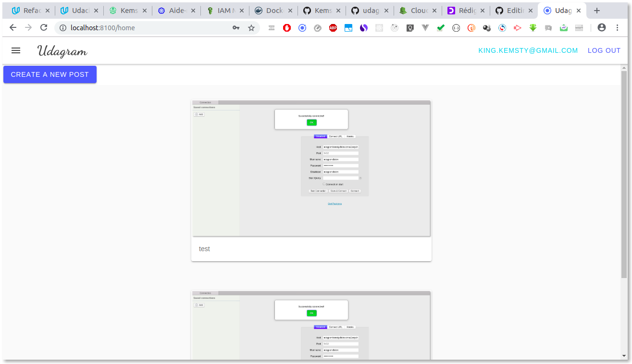Click the red hand blocker extension icon
Image resolution: width=632 pixels, height=364 pixels.
click(x=287, y=28)
